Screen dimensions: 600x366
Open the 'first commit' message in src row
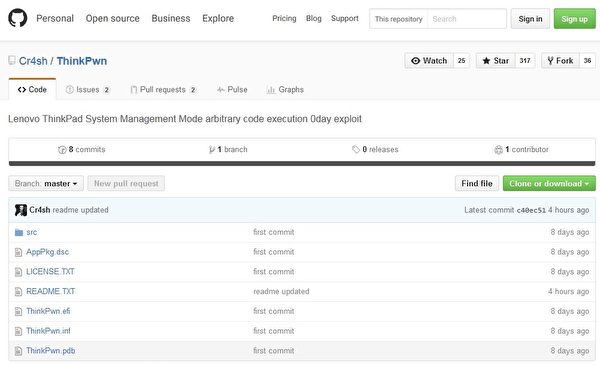[x=274, y=232]
